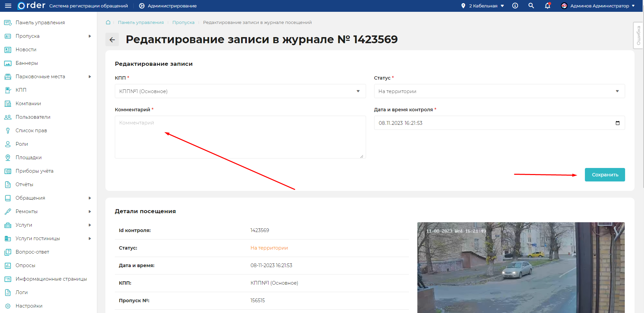Expand the Пропуска sidebar section
Image resolution: width=644 pixels, height=313 pixels.
(89, 36)
